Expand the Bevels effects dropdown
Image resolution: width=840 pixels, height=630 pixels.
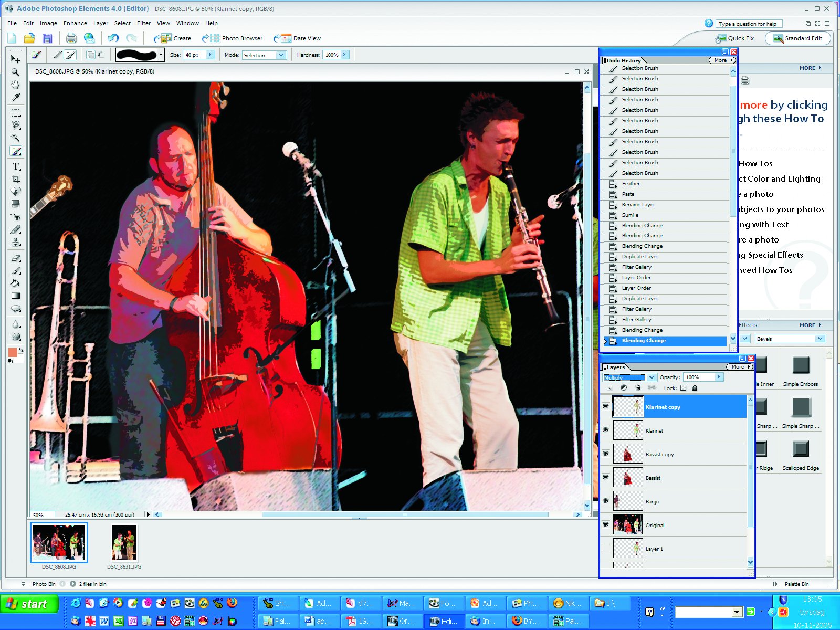point(820,339)
